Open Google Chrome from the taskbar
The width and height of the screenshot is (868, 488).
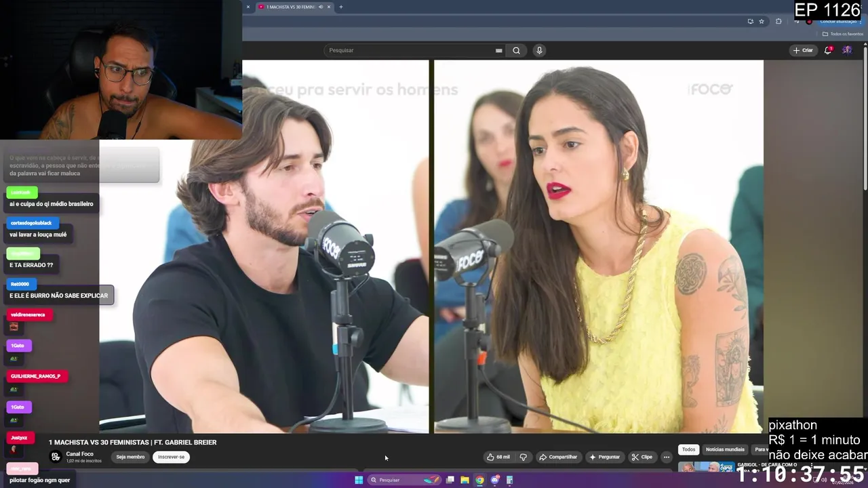[479, 480]
